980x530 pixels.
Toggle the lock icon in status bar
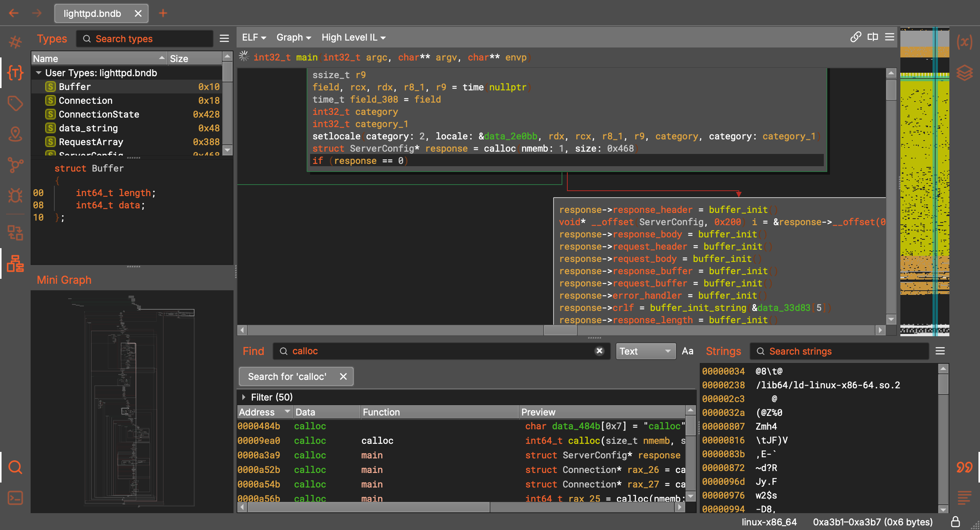coord(955,522)
